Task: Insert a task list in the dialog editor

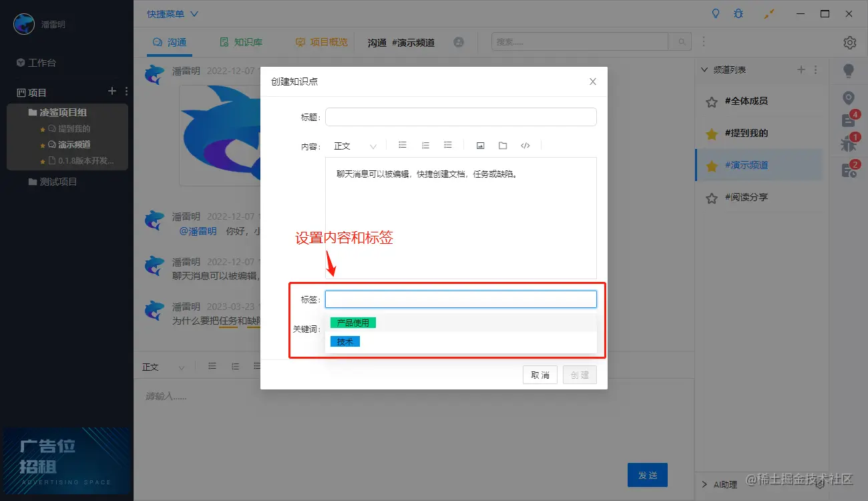Action: click(x=448, y=146)
